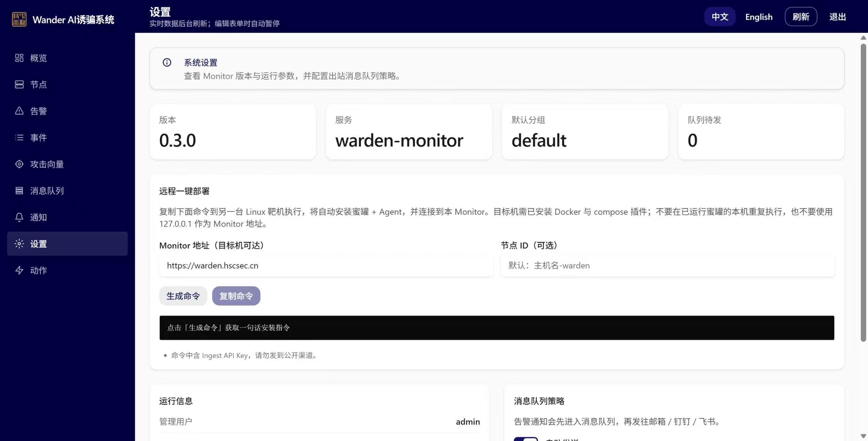
Task: Click the vertical scrollbar thumb
Action: 863,192
